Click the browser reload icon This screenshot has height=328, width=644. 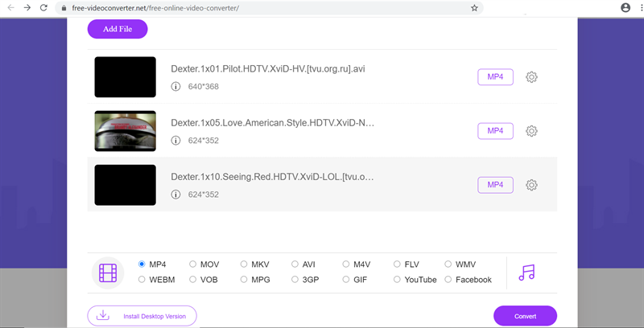(x=43, y=8)
